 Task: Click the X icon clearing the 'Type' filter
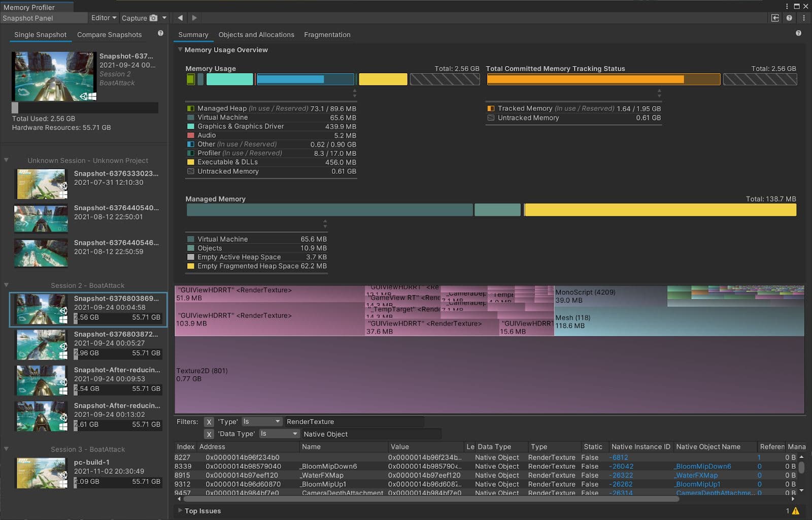click(x=210, y=421)
